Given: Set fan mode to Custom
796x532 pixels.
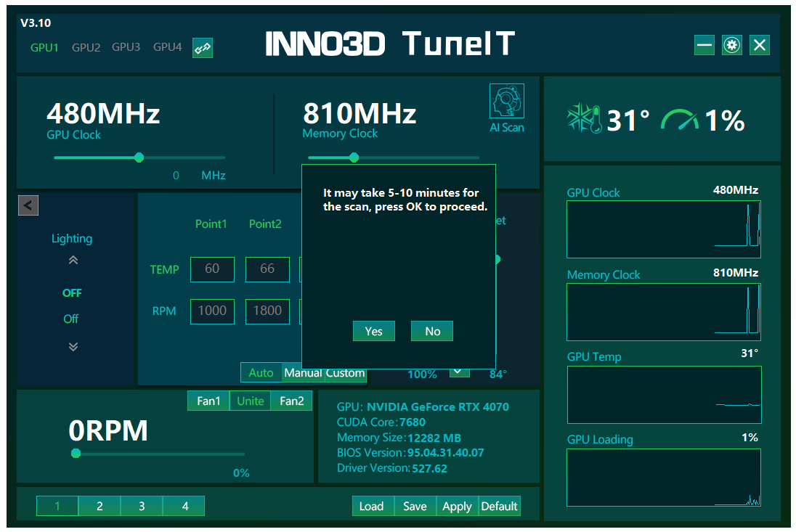Looking at the screenshot, I should point(345,373).
